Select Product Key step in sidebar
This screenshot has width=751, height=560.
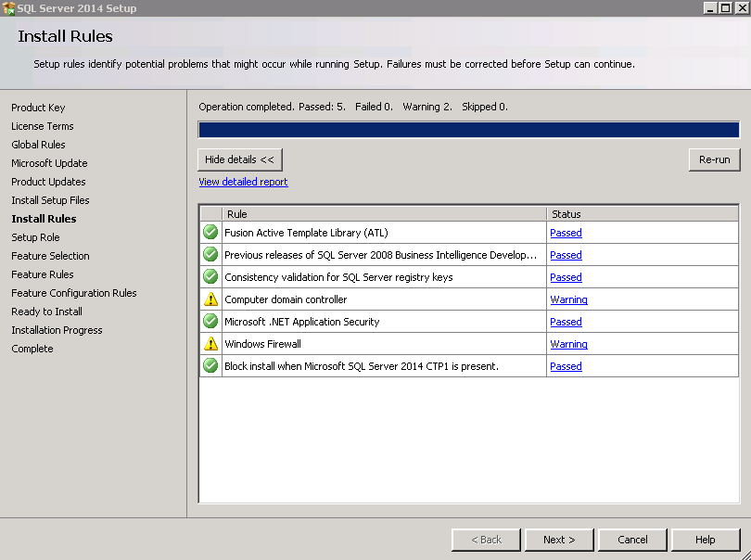point(38,108)
